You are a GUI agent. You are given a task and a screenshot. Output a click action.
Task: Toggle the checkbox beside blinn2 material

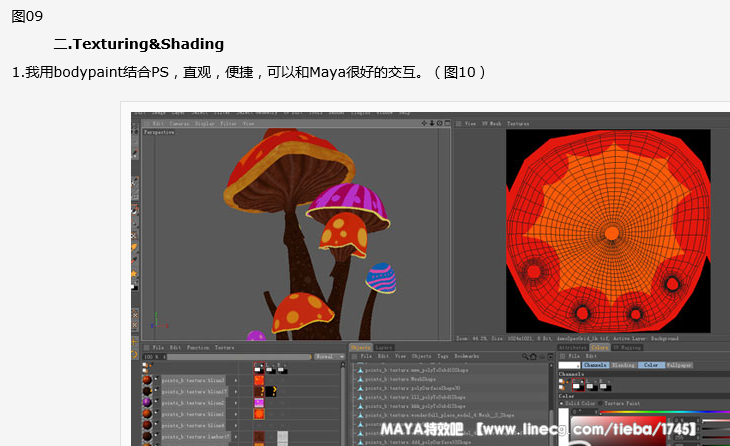coord(156,401)
